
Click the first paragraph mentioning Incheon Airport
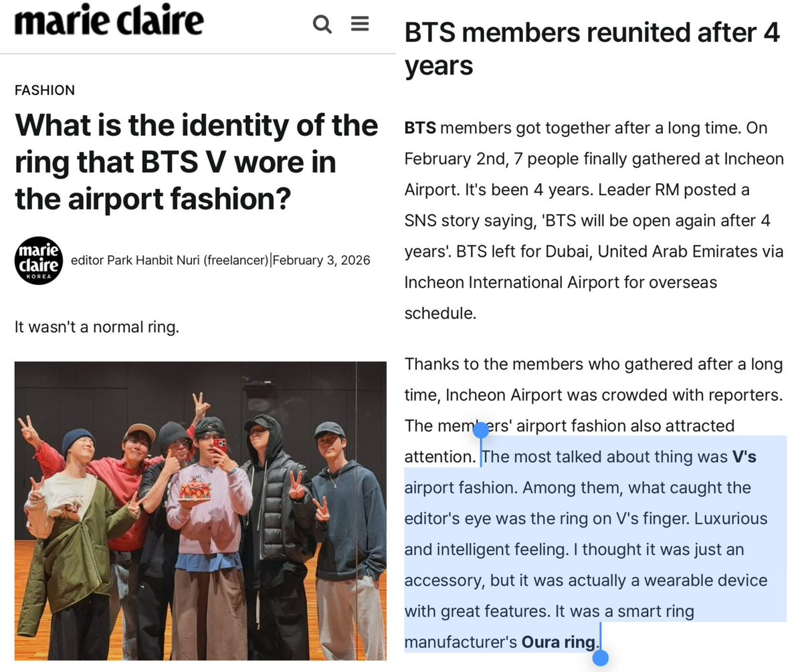[x=594, y=221]
